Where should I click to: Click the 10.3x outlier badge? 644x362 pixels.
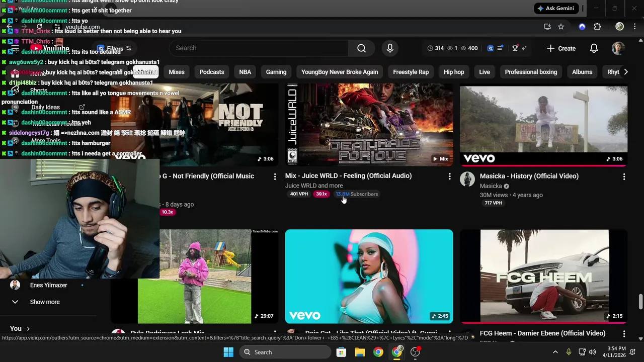tap(167, 212)
